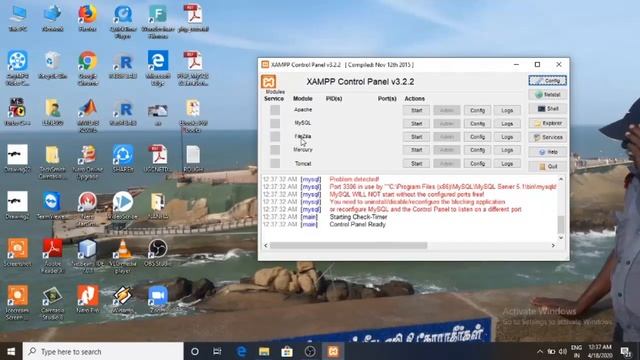Viewport: 640px width, 360px height.
Task: Start the Tomcat module
Action: (x=416, y=163)
